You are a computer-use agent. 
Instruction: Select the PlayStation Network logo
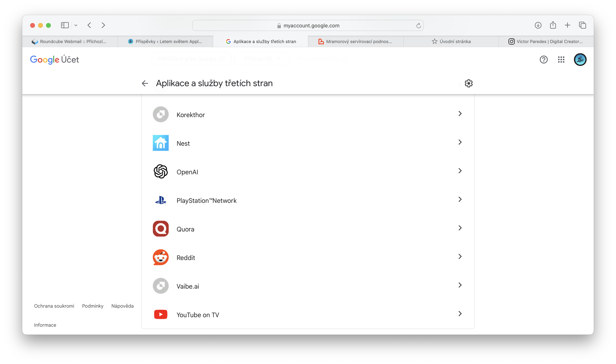161,200
